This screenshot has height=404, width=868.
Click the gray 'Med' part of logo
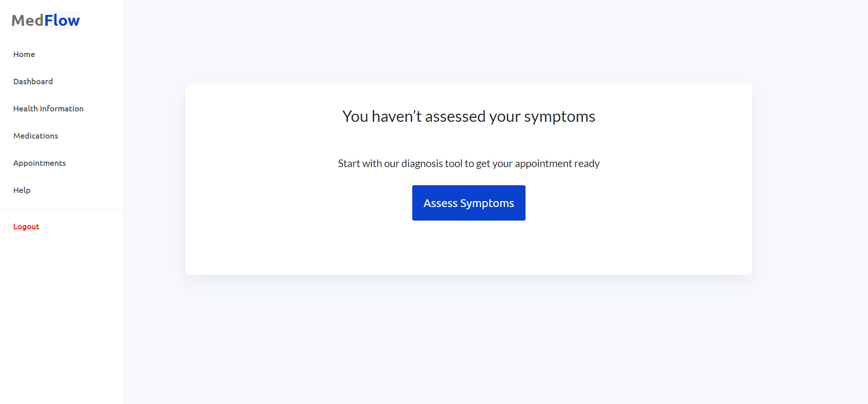coord(27,20)
